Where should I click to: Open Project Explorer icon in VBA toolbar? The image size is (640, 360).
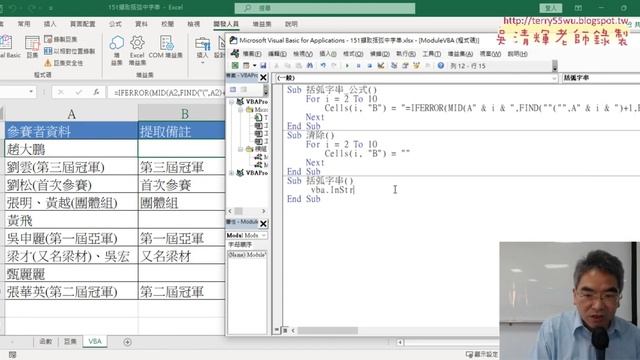(394, 66)
